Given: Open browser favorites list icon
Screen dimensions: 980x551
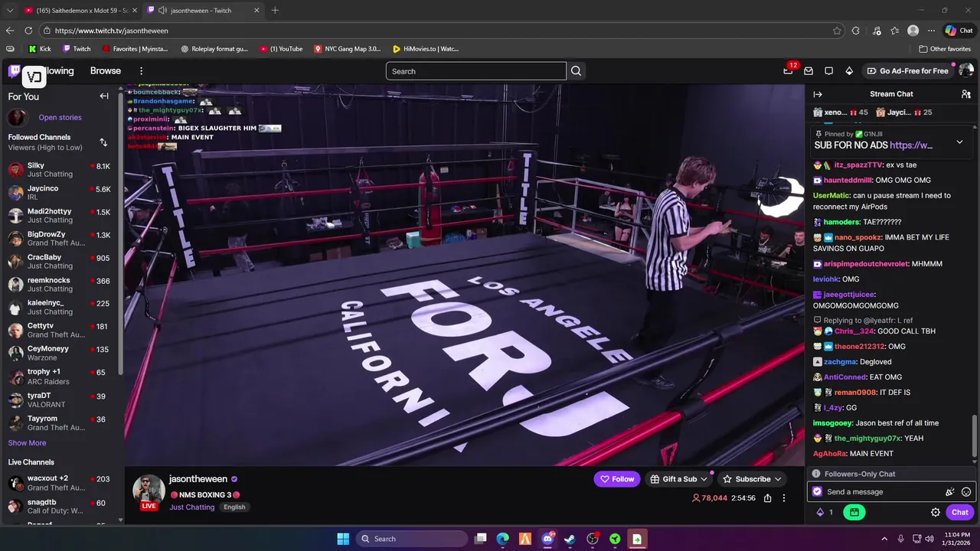Looking at the screenshot, I should point(894,31).
